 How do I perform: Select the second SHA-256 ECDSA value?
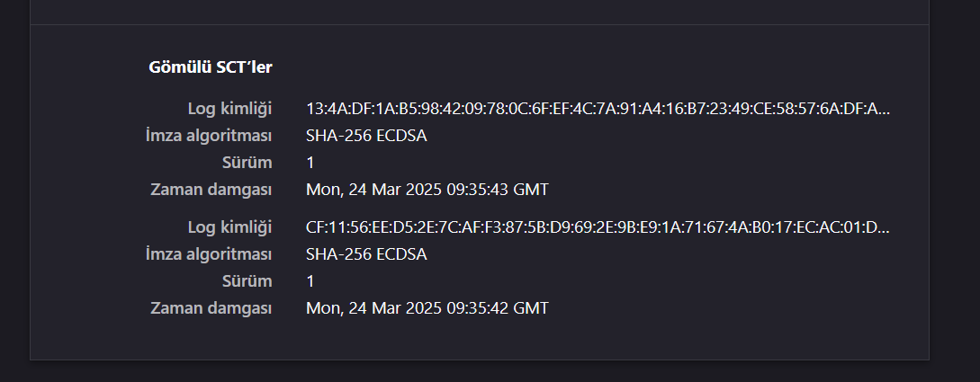366,254
